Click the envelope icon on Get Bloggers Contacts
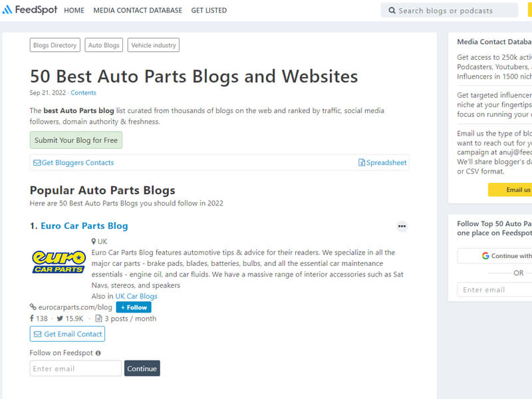Image resolution: width=532 pixels, height=399 pixels. click(x=37, y=162)
